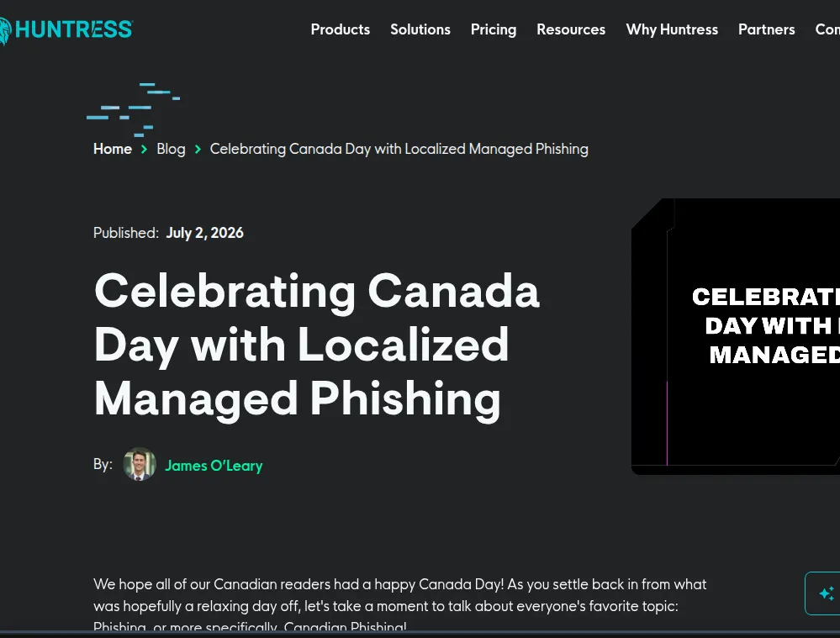Click the teal dashes decorative graphic
This screenshot has width=840, height=638.
pos(133,109)
